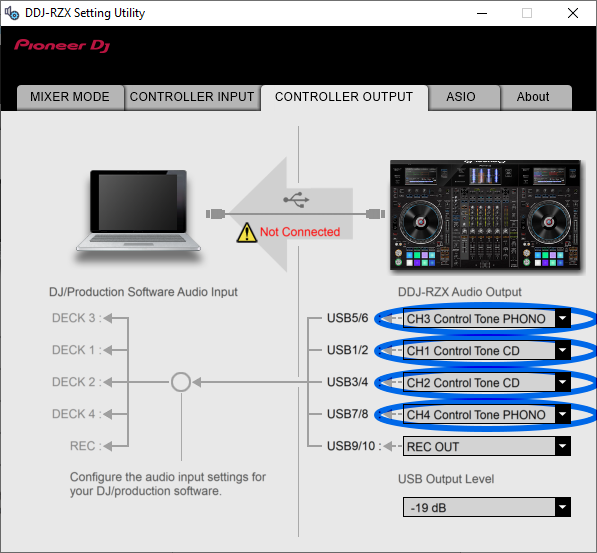Click the DECK 3 label

point(77,318)
